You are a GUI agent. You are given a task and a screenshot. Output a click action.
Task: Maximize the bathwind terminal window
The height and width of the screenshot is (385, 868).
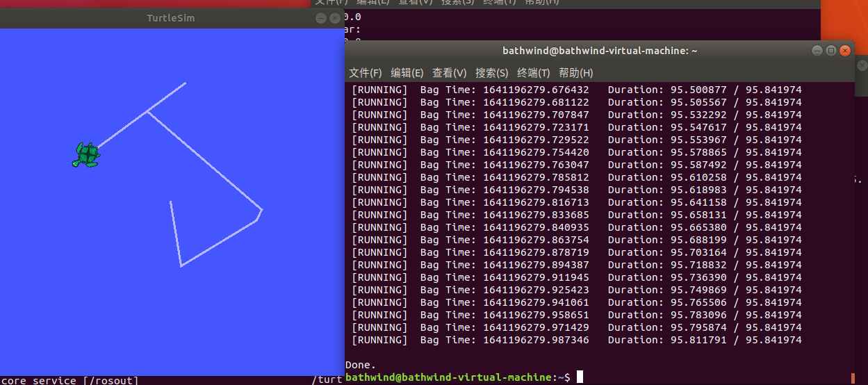(831, 51)
